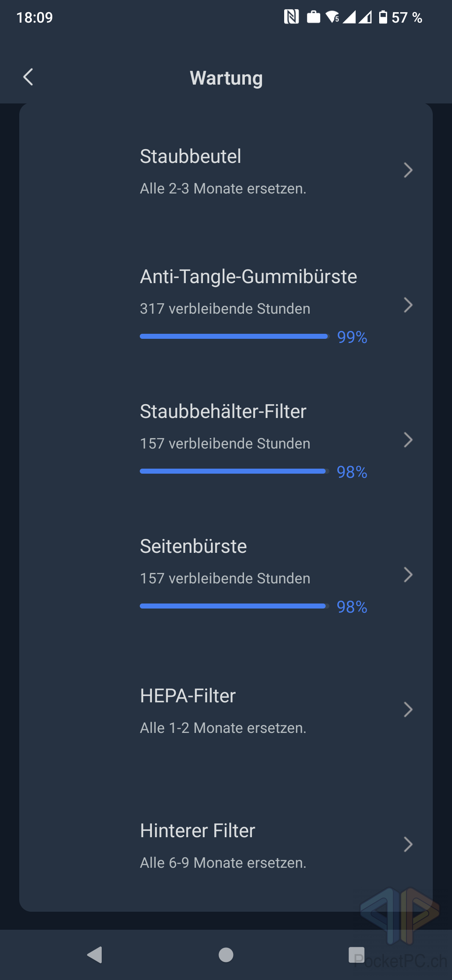Viewport: 452px width, 980px height.
Task: Tap the Android back navigation triangle
Action: pyautogui.click(x=95, y=955)
